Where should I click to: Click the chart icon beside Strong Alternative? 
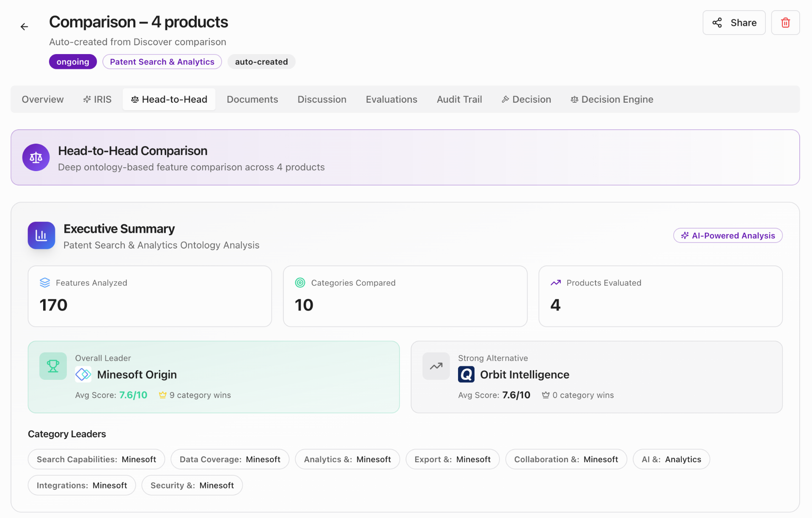coord(436,366)
